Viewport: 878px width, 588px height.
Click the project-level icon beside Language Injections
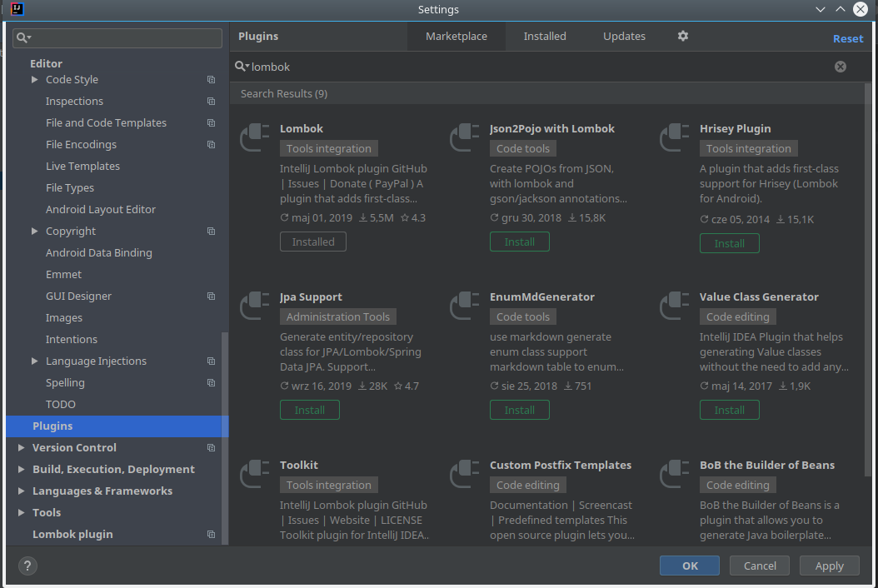coord(211,361)
